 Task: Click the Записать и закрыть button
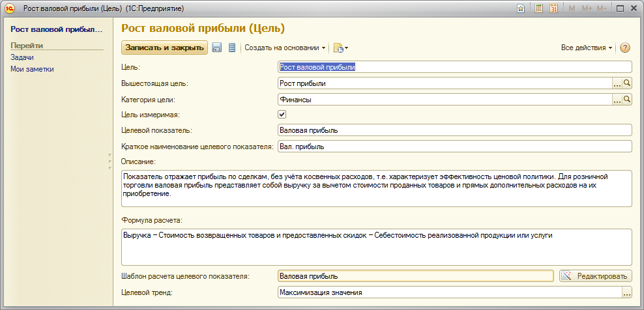click(165, 48)
